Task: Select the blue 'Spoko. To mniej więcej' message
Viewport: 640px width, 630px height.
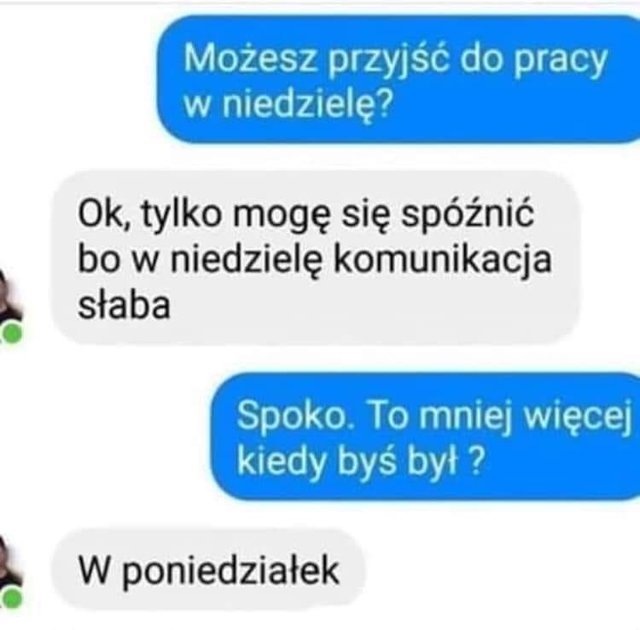Action: tap(425, 437)
